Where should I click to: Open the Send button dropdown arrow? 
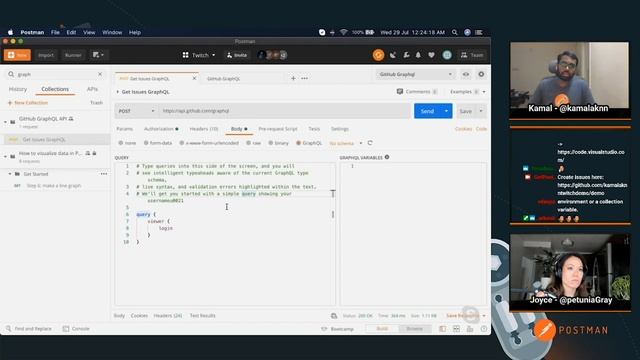(x=447, y=111)
